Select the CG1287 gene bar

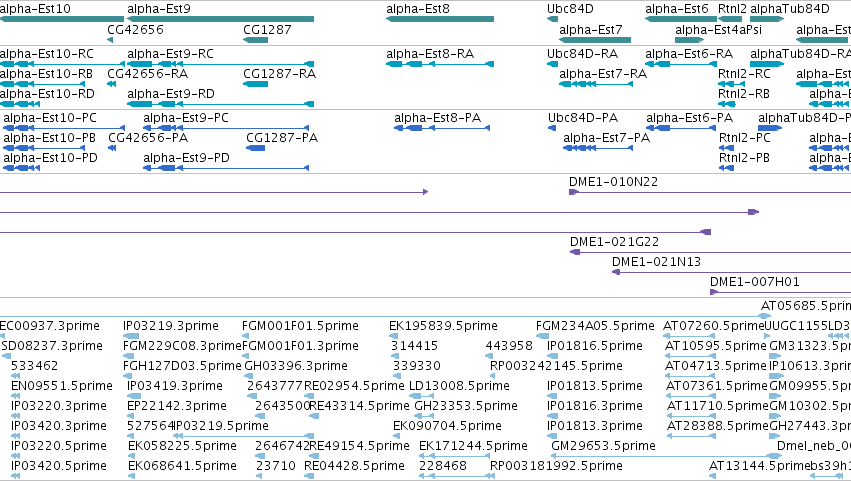pos(255,40)
